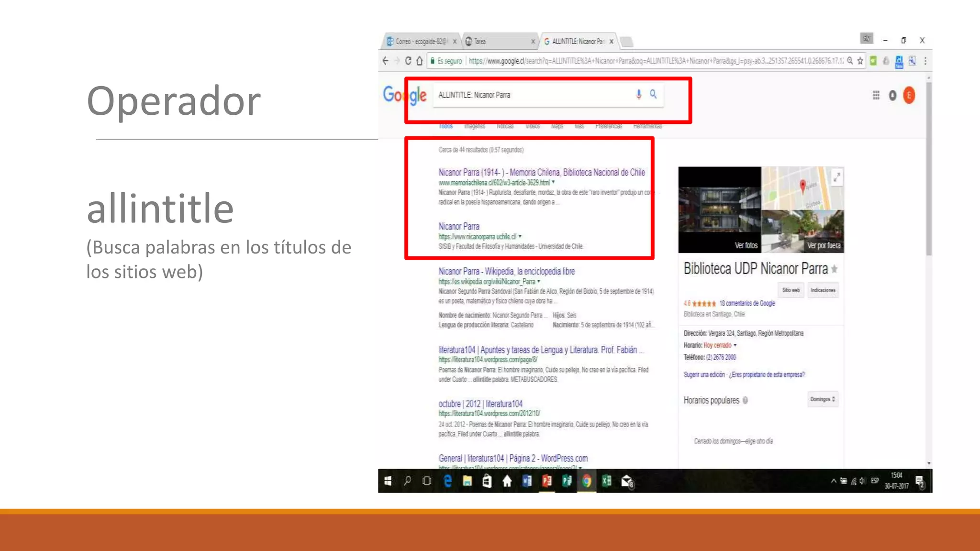Go to browser home page icon
The height and width of the screenshot is (551, 980).
click(x=420, y=61)
